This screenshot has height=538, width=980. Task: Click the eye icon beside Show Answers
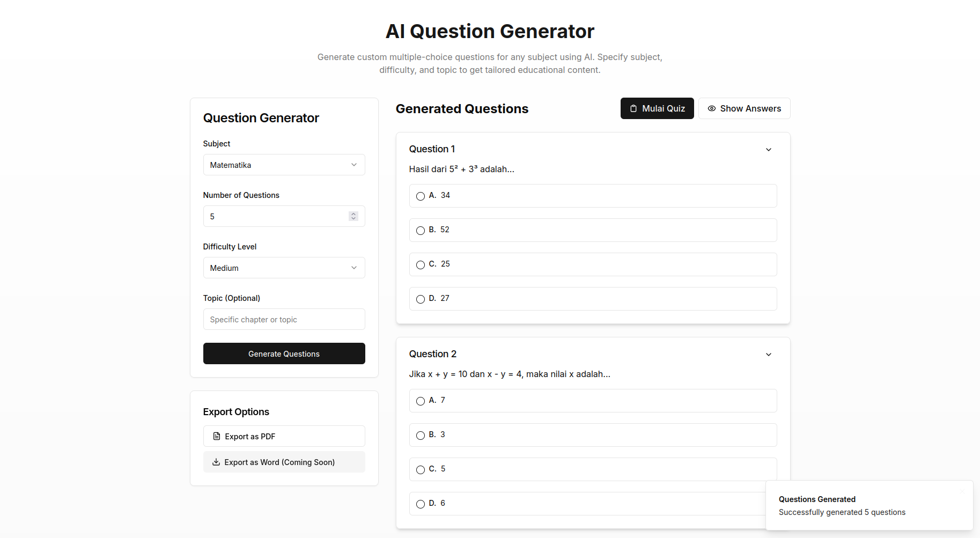(x=712, y=108)
